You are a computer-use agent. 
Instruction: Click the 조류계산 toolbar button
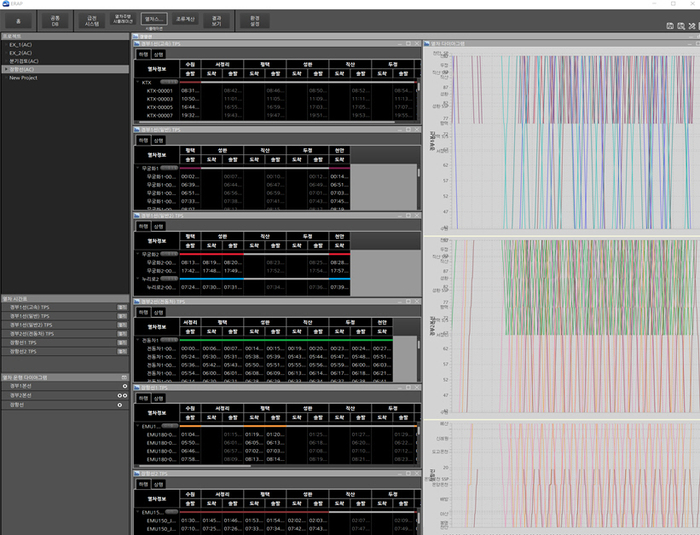[x=186, y=19]
